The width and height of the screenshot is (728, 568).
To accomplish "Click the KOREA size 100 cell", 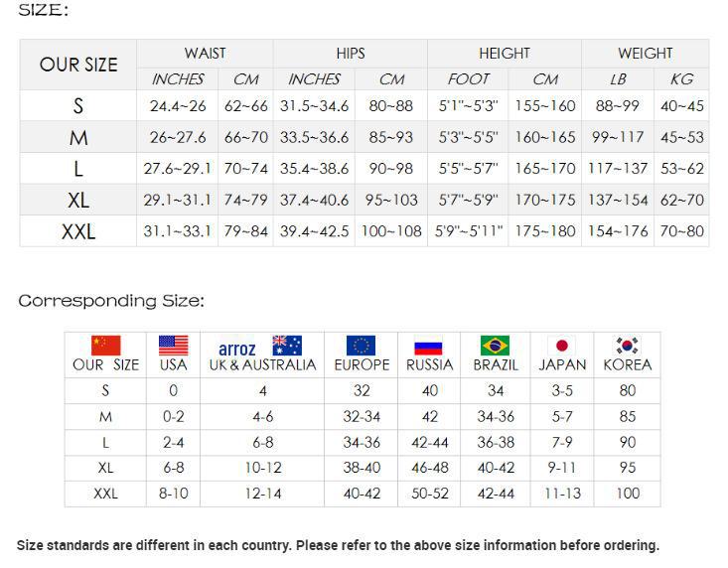I will pos(627,494).
